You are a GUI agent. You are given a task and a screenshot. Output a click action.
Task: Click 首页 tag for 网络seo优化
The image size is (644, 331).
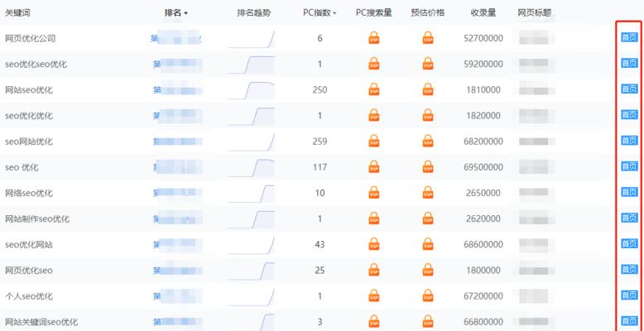(629, 192)
